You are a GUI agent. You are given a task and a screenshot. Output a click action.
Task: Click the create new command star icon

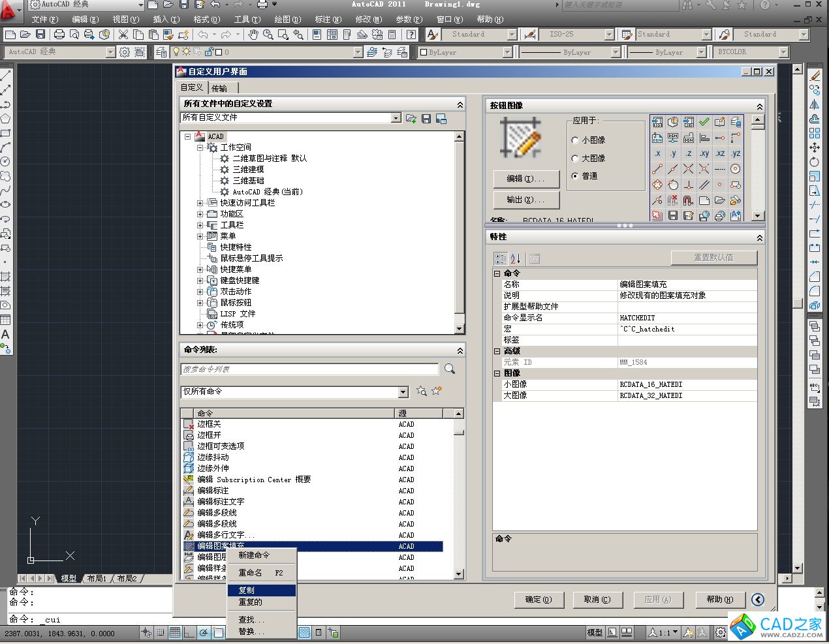tap(436, 391)
